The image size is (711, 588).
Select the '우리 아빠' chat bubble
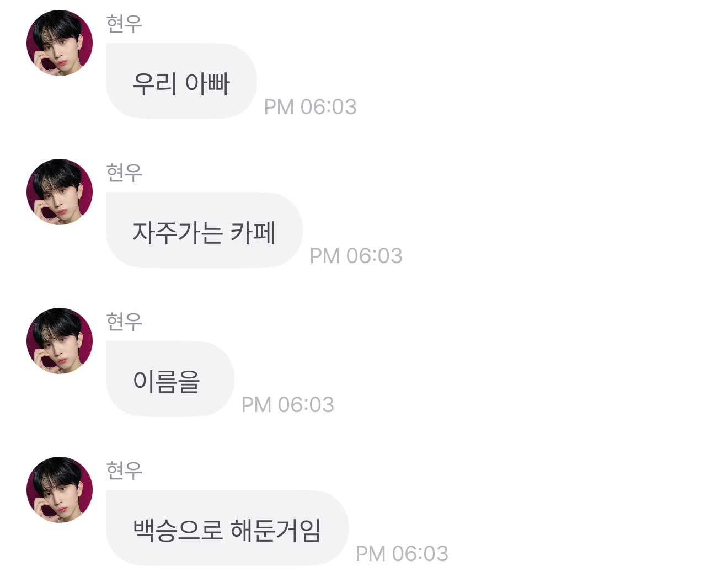click(181, 81)
